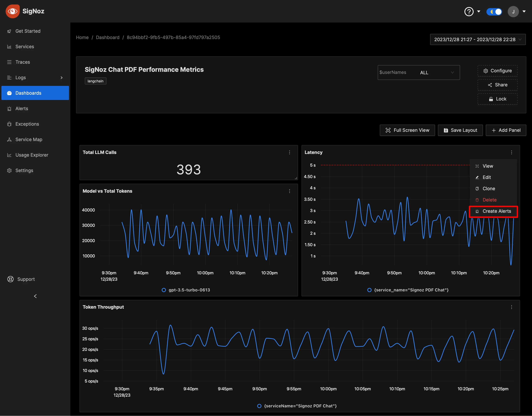This screenshot has height=416, width=532.
Task: Click Full Screen View button
Action: click(407, 130)
